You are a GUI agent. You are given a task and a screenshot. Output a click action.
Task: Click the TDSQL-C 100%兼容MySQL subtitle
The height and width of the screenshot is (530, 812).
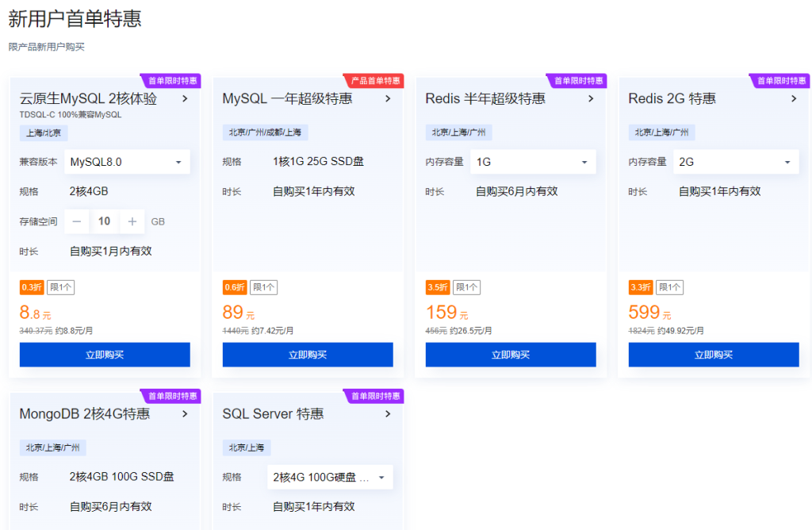point(71,114)
